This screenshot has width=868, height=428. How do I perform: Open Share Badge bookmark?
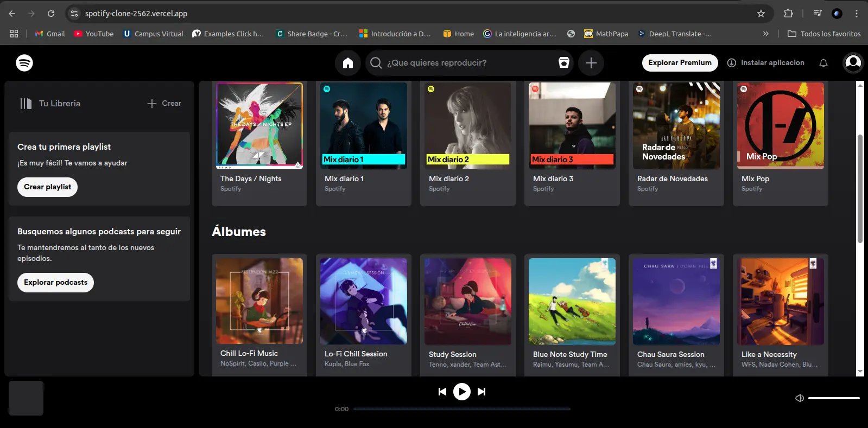pos(312,34)
